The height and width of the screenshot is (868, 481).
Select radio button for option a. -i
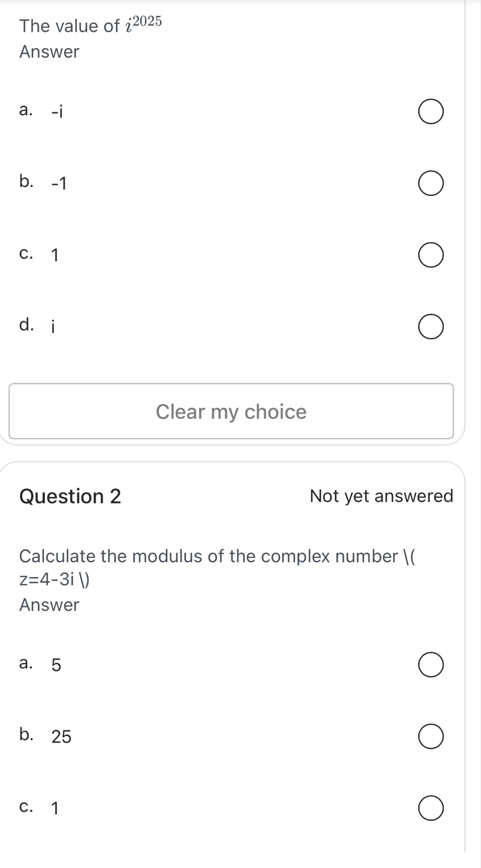(x=431, y=112)
